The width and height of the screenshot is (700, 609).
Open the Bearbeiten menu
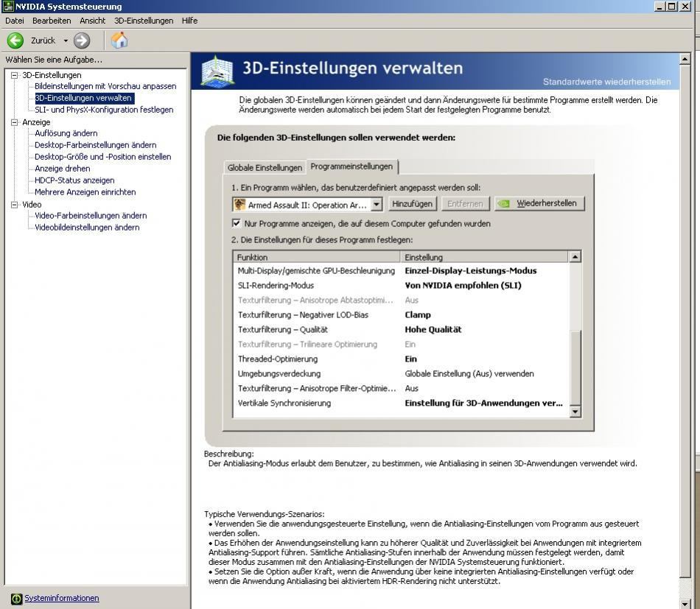point(52,21)
